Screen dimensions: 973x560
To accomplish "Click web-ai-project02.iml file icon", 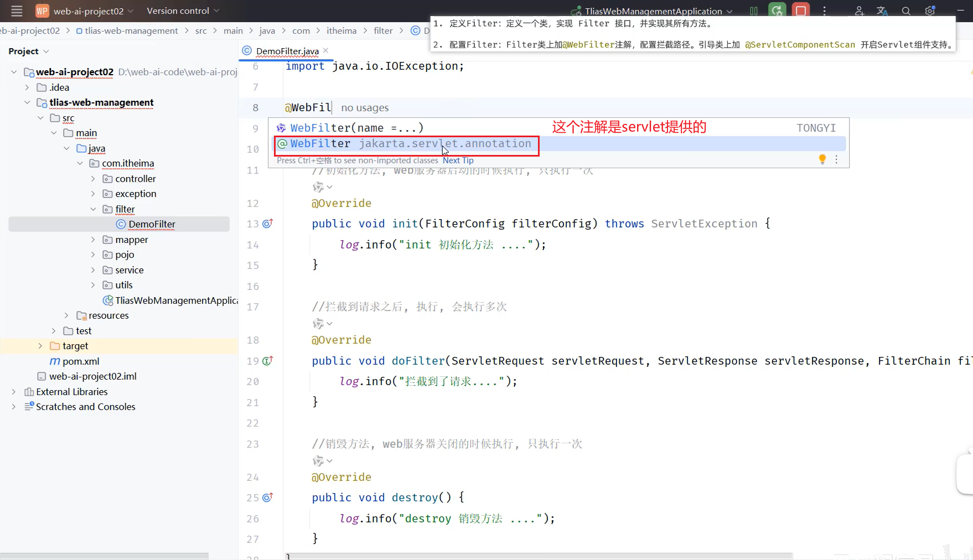I will (42, 376).
